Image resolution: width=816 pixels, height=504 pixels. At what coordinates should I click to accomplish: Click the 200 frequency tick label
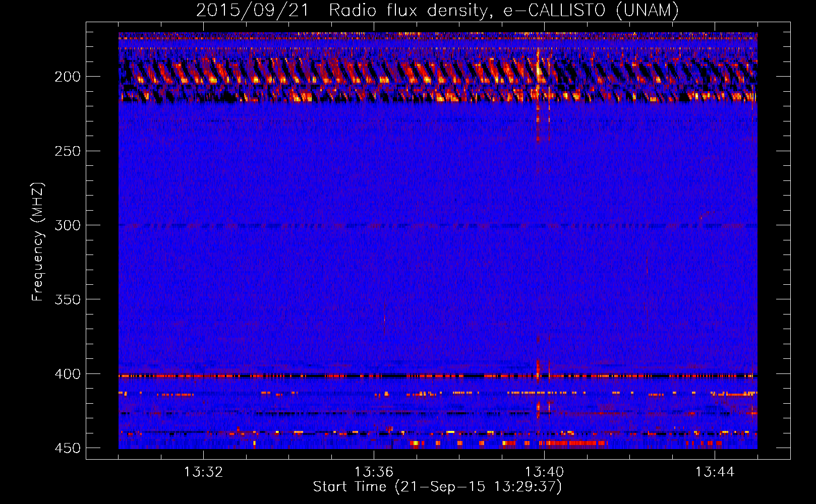[x=68, y=77]
